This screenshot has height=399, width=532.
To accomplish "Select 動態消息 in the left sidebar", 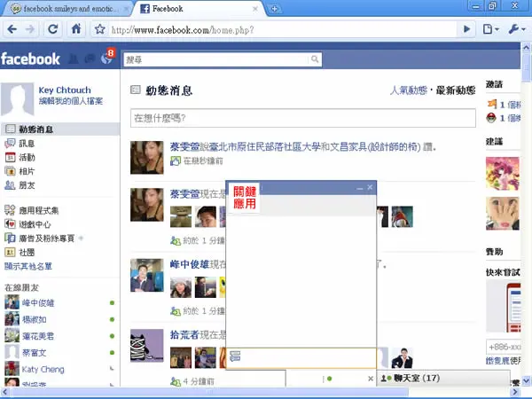I will pyautogui.click(x=60, y=129).
